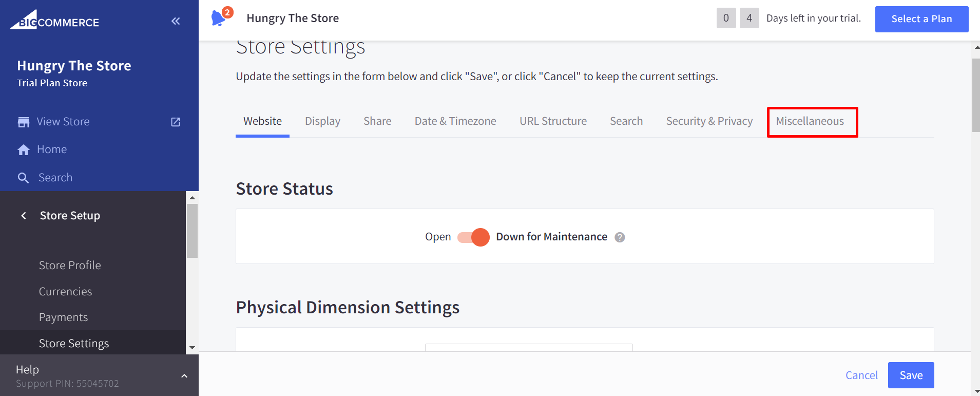
Task: Click the Home house icon
Action: pos(24,149)
